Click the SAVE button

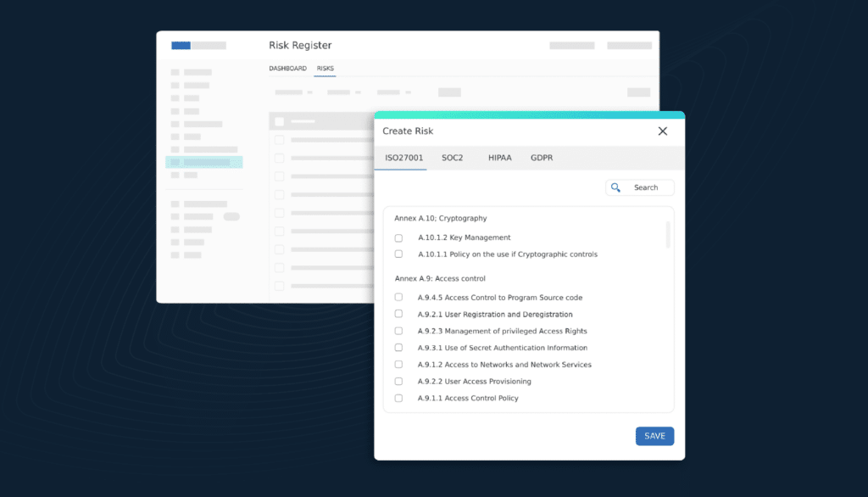[x=654, y=436]
